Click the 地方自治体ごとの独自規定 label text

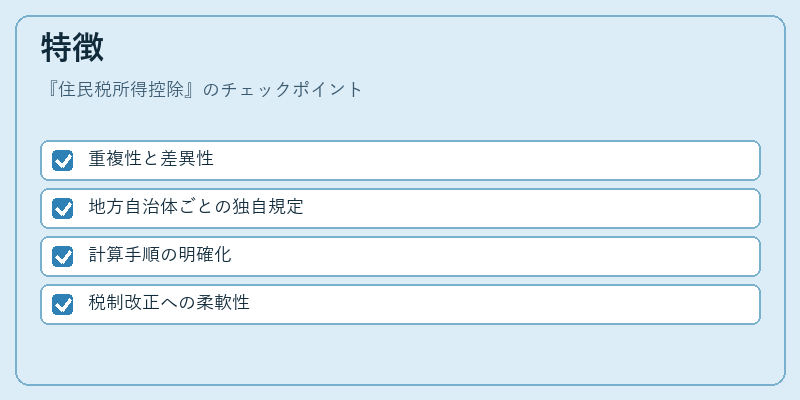pyautogui.click(x=196, y=207)
